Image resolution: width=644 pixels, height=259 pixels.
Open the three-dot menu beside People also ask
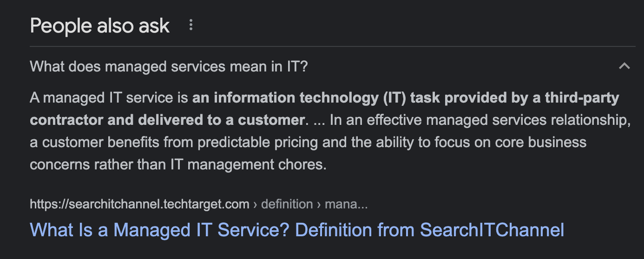[x=191, y=26]
